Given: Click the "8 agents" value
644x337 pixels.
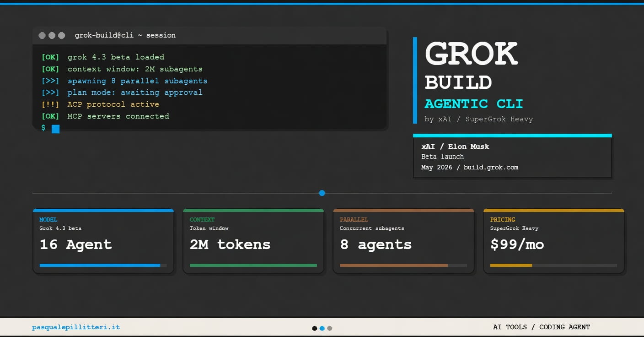Looking at the screenshot, I should [376, 245].
